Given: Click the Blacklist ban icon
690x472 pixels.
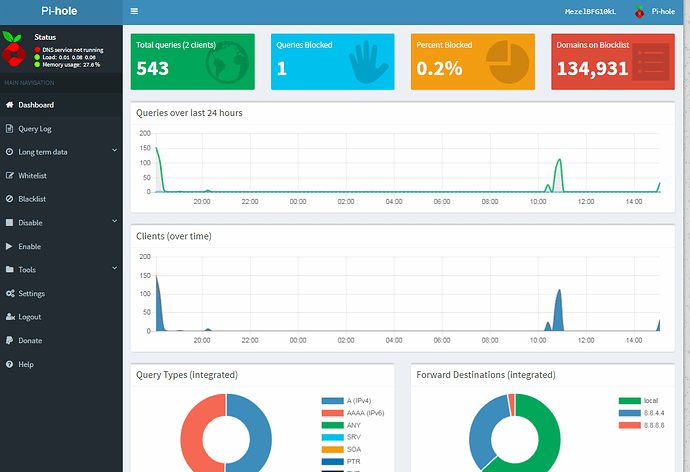Looking at the screenshot, I should 9,199.
